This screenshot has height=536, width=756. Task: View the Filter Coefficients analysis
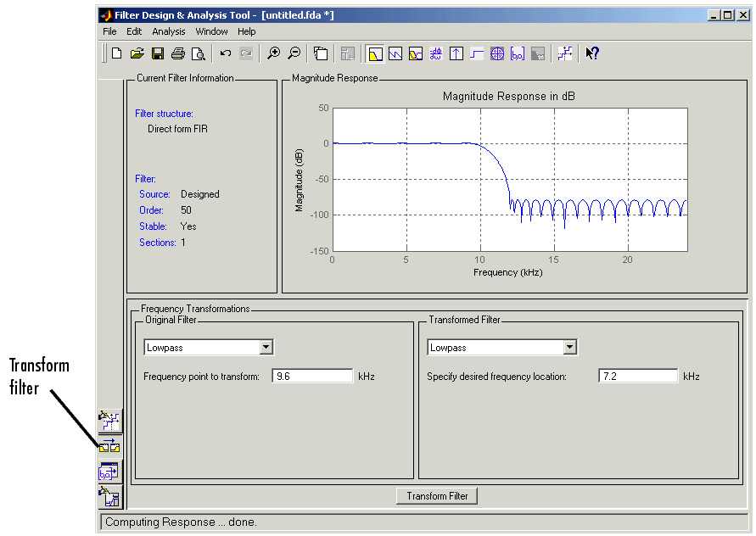coord(515,53)
